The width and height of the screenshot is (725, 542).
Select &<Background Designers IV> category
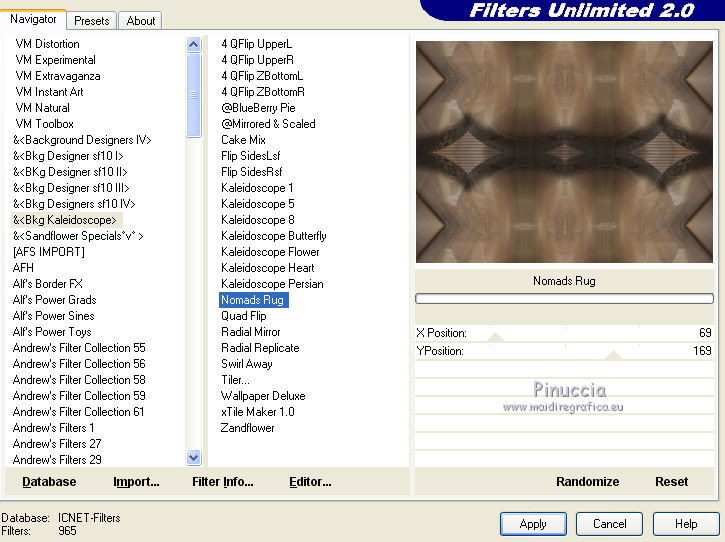tap(82, 140)
